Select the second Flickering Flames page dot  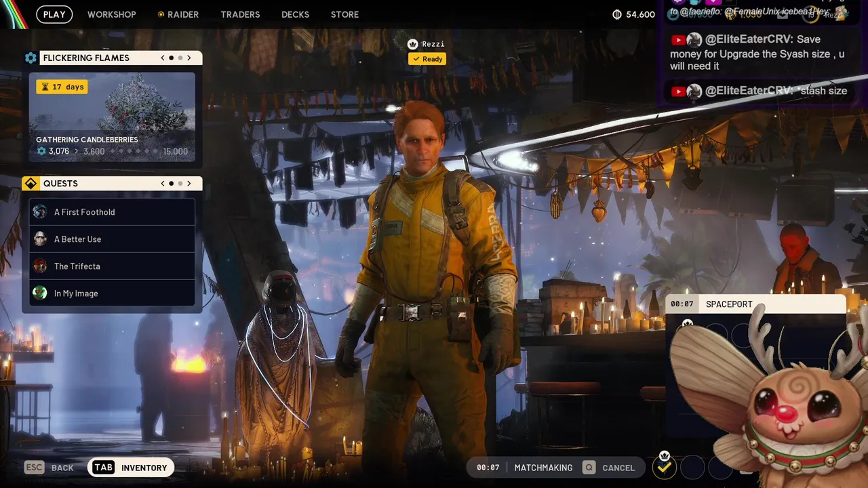pyautogui.click(x=180, y=58)
